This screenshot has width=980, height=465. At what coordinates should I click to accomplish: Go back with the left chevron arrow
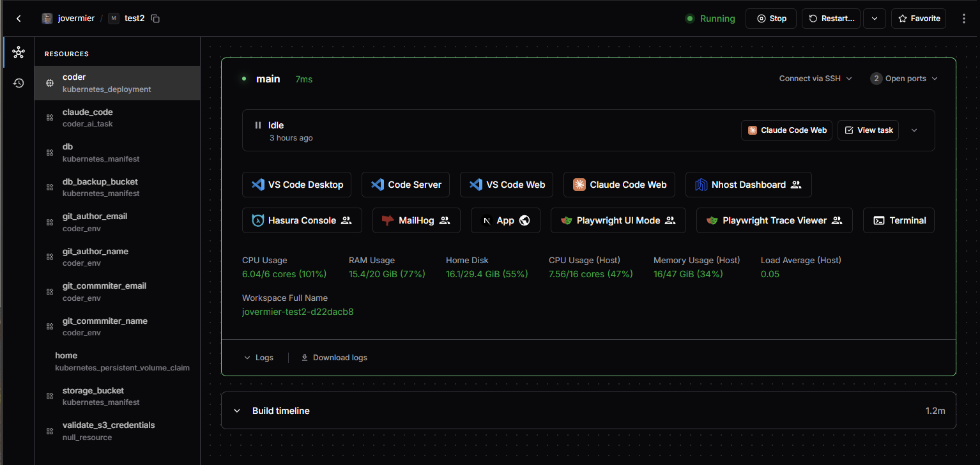tap(19, 19)
